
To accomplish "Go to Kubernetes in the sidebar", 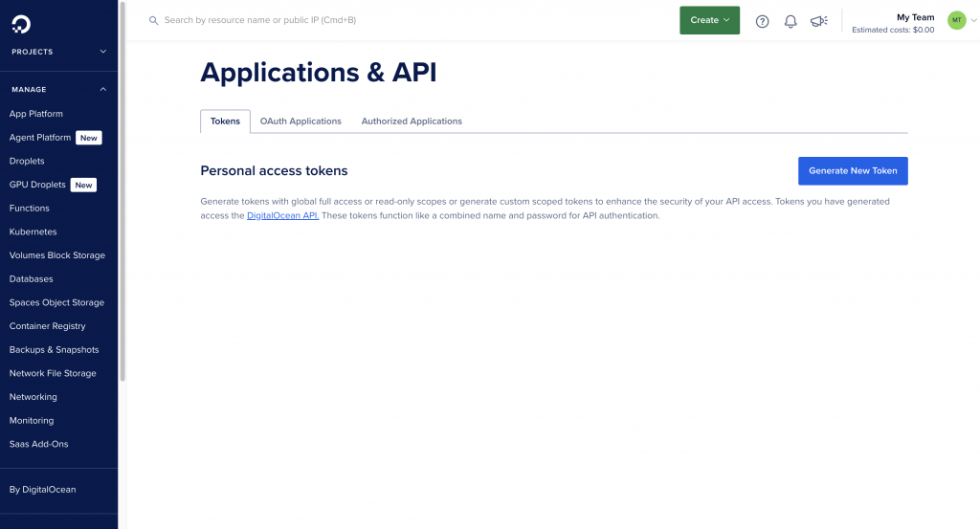I will pos(33,231).
